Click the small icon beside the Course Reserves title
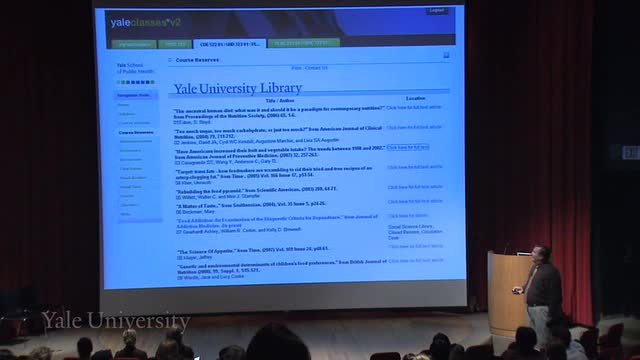 coord(170,60)
